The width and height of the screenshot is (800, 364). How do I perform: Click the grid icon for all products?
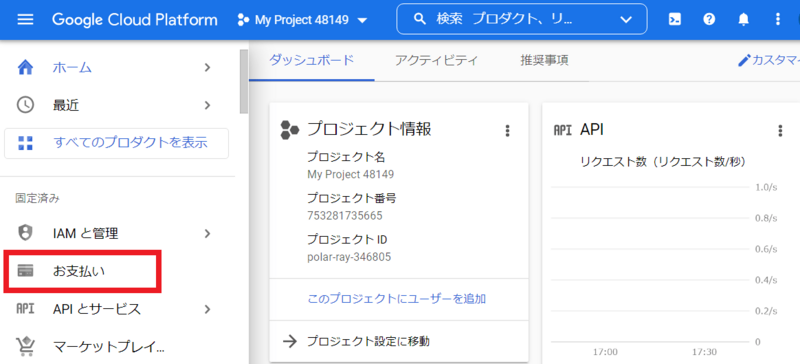click(x=25, y=143)
